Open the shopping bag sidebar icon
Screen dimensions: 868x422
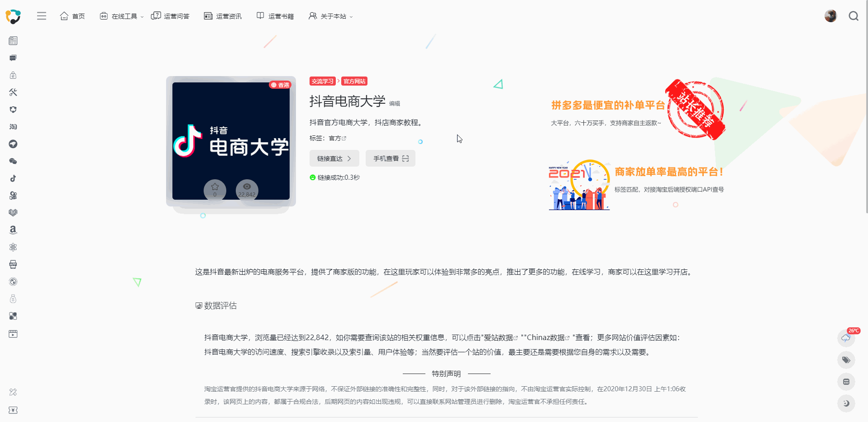tap(13, 75)
